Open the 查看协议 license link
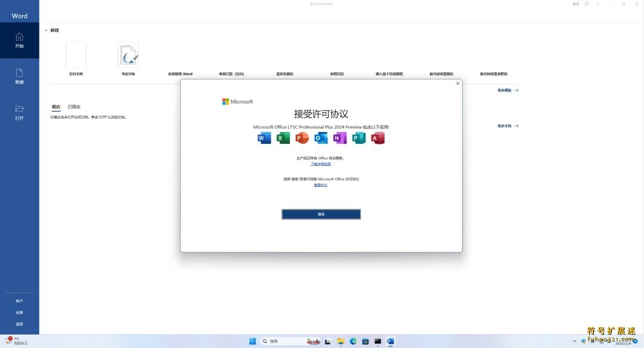The width and height of the screenshot is (644, 348). click(321, 185)
